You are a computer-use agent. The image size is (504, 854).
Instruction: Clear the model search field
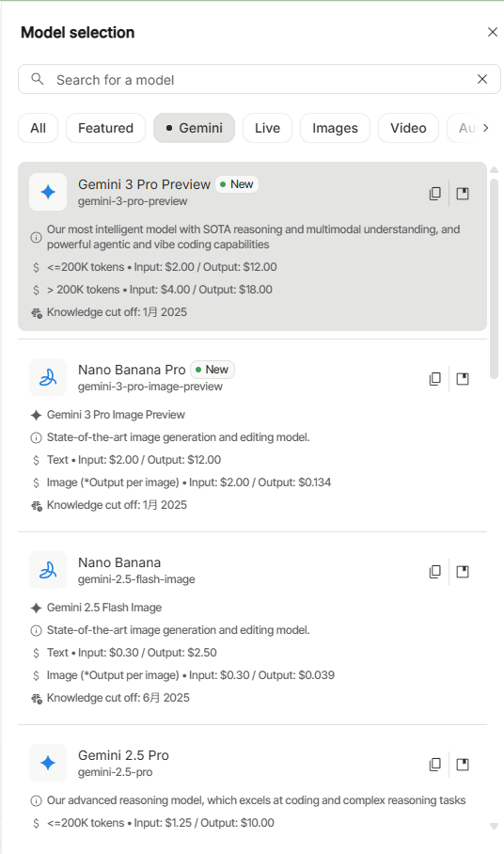pyautogui.click(x=482, y=79)
